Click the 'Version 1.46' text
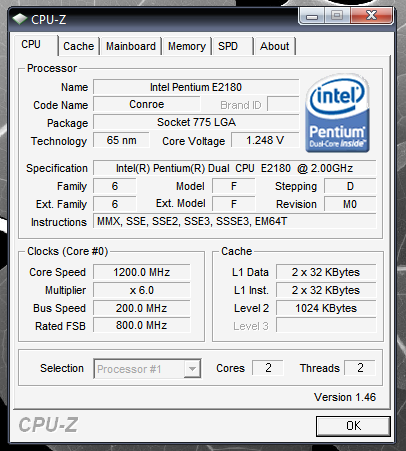Image resolution: width=406 pixels, height=451 pixels. coord(345,397)
